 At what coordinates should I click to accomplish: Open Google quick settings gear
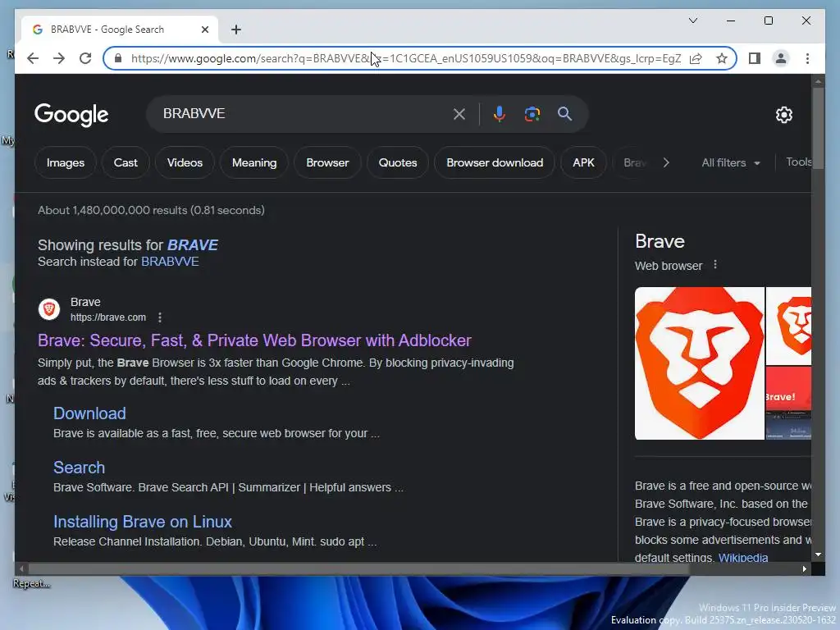click(x=783, y=115)
